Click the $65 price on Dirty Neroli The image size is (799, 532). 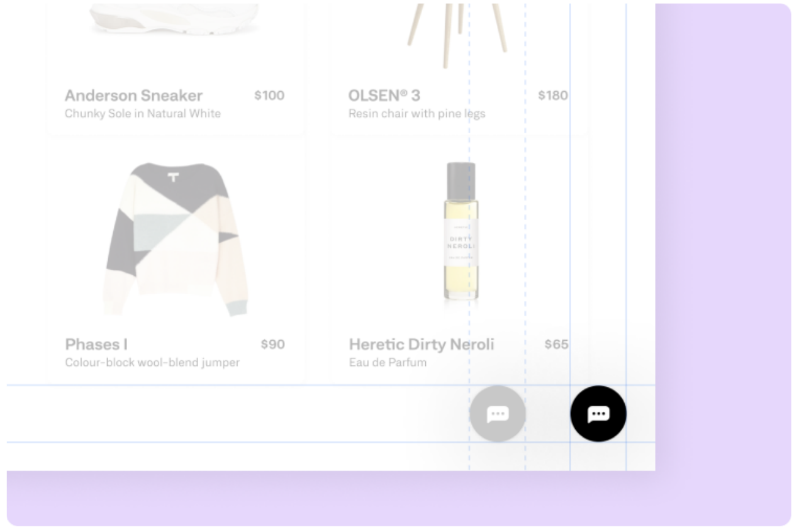pos(557,345)
